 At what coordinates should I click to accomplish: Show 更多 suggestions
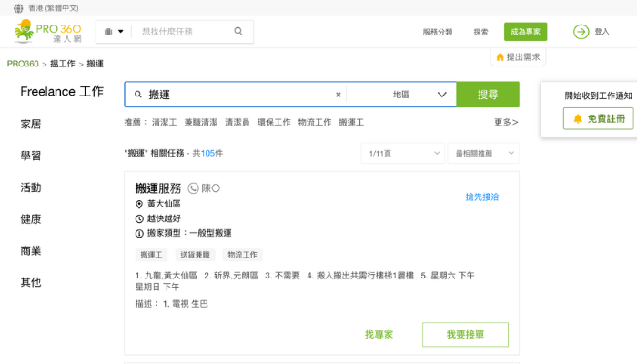(506, 122)
